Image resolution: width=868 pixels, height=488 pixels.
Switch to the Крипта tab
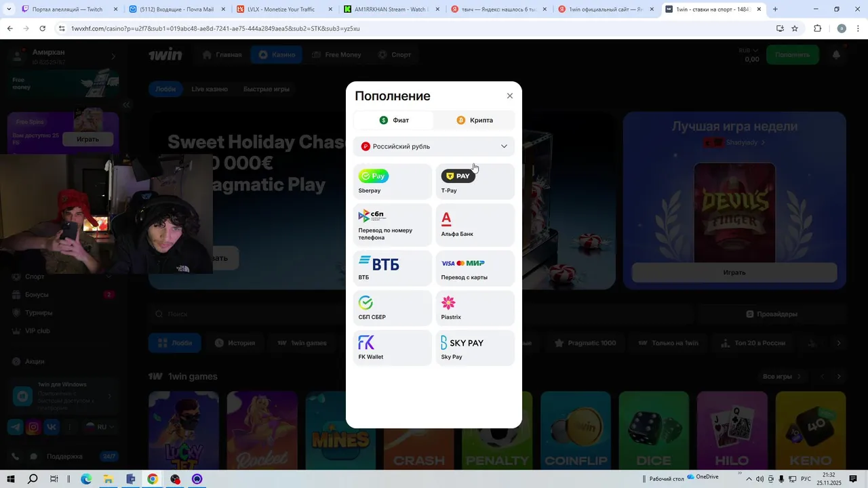tap(475, 120)
